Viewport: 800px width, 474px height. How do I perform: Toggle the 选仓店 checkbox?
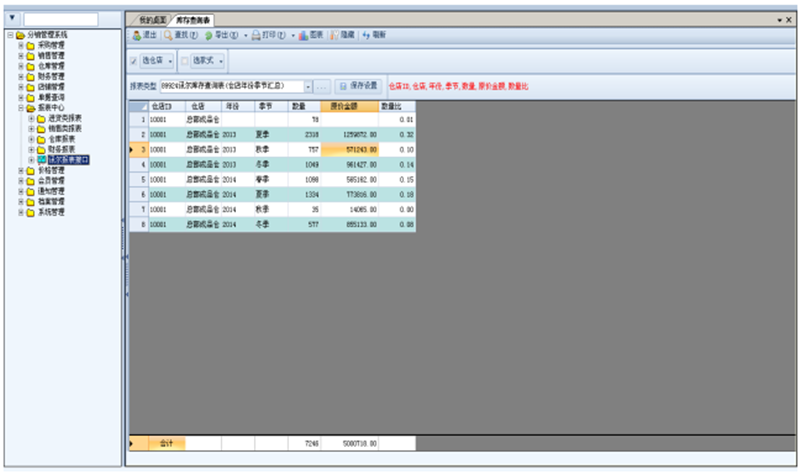click(x=135, y=61)
